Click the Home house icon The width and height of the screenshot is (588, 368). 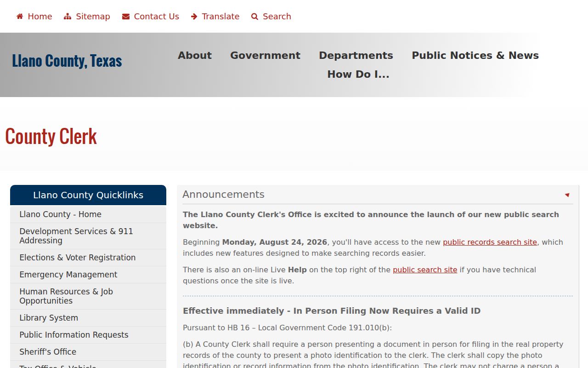point(20,17)
